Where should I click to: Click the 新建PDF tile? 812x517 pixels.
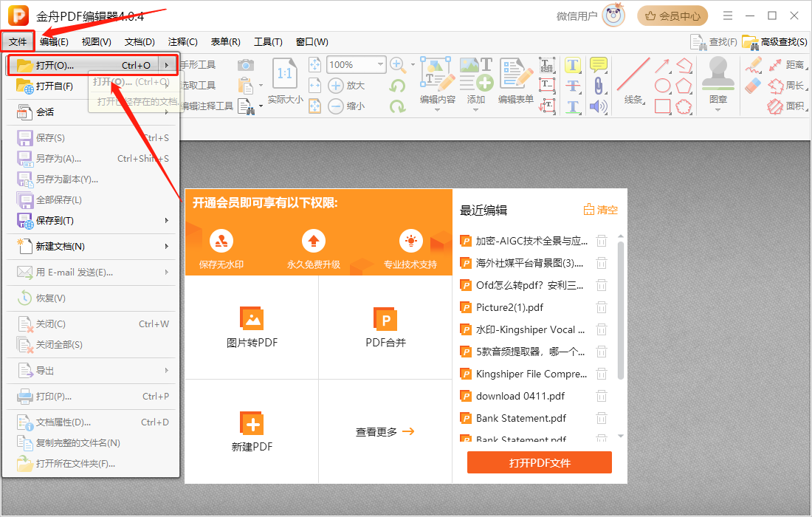[x=252, y=431]
